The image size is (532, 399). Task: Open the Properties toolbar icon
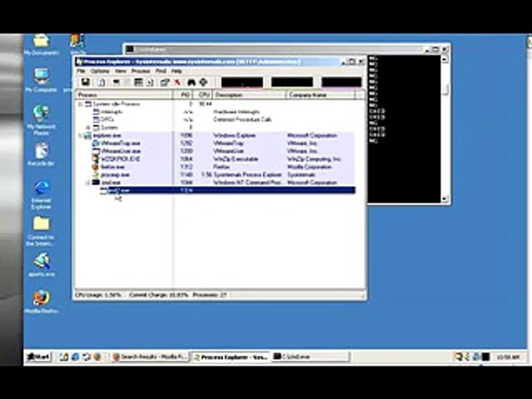(165, 82)
